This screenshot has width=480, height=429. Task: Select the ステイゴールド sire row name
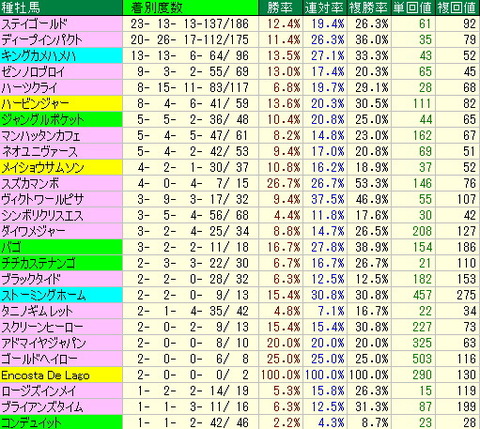[x=34, y=24]
